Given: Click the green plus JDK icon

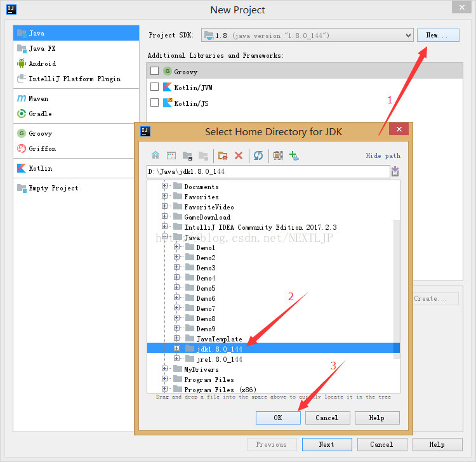Looking at the screenshot, I should coord(294,155).
